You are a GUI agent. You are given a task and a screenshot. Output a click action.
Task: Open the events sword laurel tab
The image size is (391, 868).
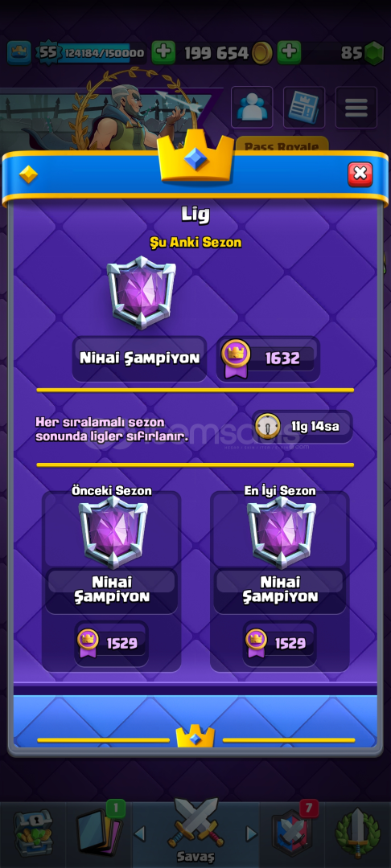coord(358,833)
